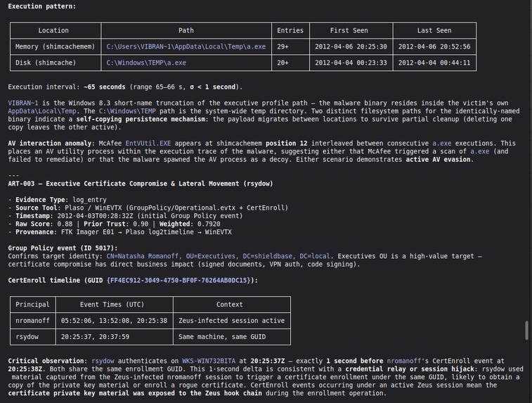Click 'Event Times (UTC)' column header
The height and width of the screenshot is (403, 532).
112,305
